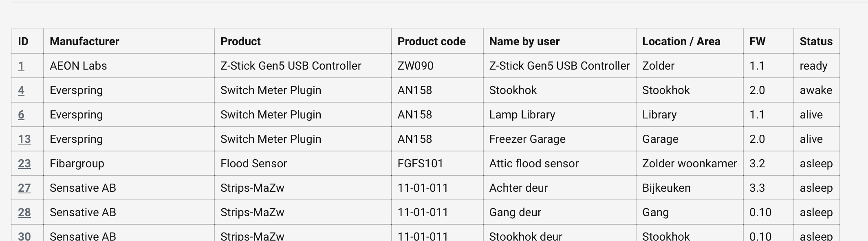Select the ID 28 link
Screen dimensions: 868x241
tap(24, 213)
